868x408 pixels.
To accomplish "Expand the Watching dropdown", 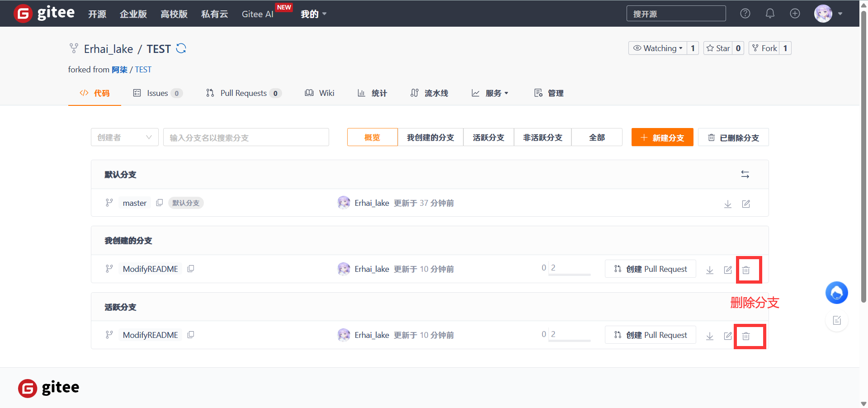I will 658,48.
